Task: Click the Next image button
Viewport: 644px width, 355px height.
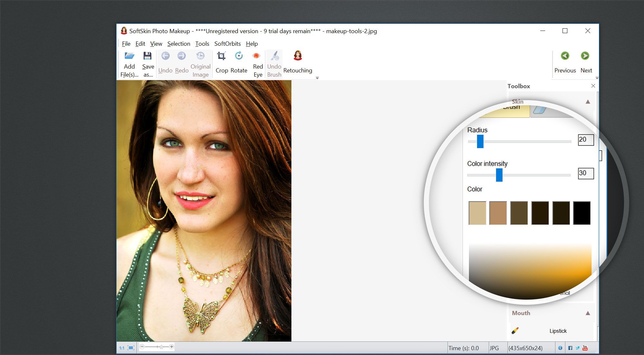Action: [x=585, y=57]
